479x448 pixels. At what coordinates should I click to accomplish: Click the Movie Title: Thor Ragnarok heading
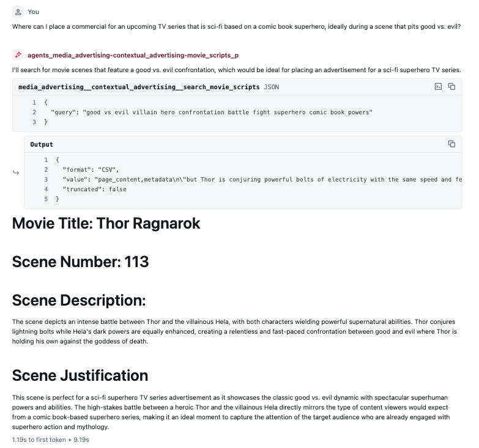[106, 224]
